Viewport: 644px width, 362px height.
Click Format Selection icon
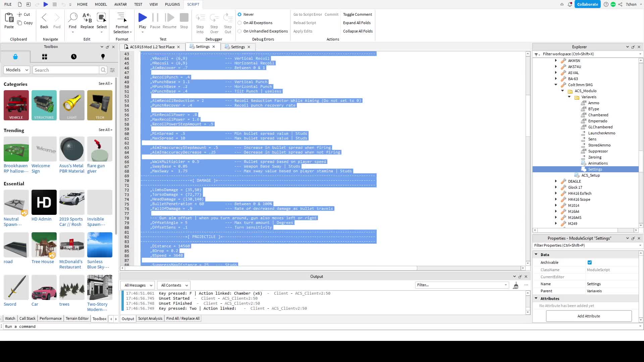click(x=122, y=18)
